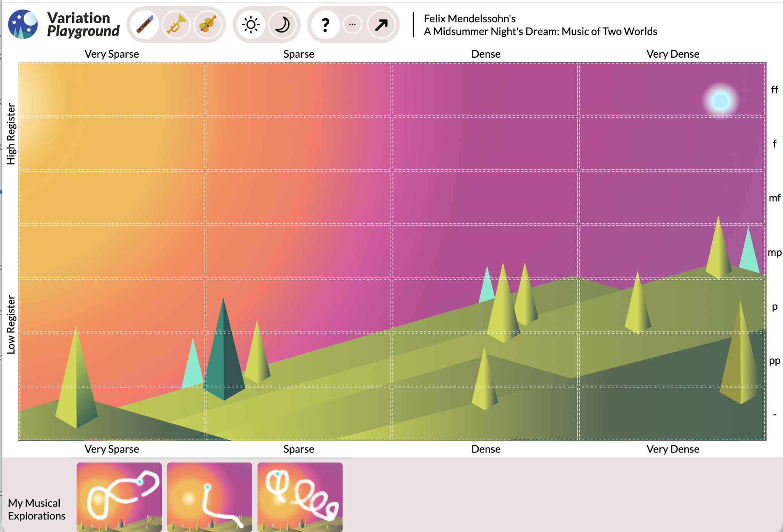Click the ellipsis more options button

point(353,25)
